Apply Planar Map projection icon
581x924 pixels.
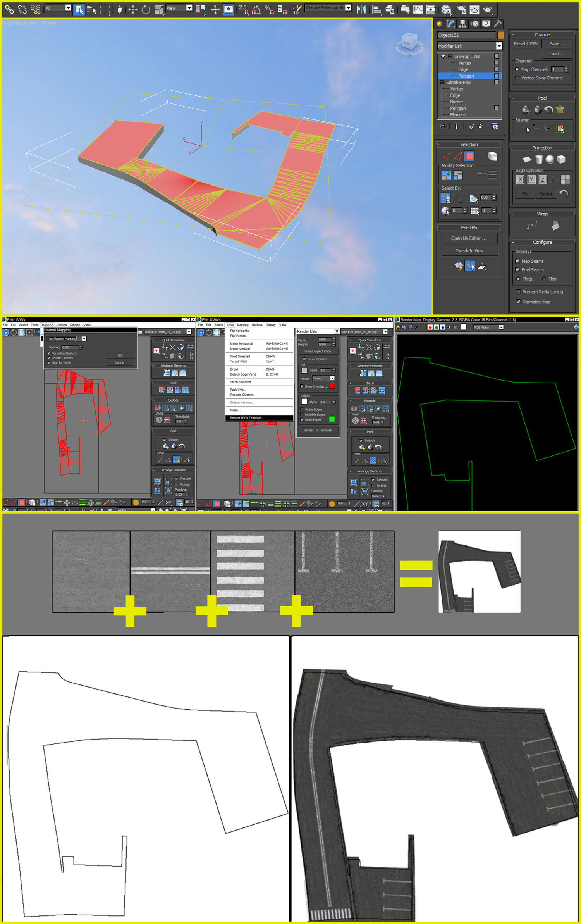(527, 159)
